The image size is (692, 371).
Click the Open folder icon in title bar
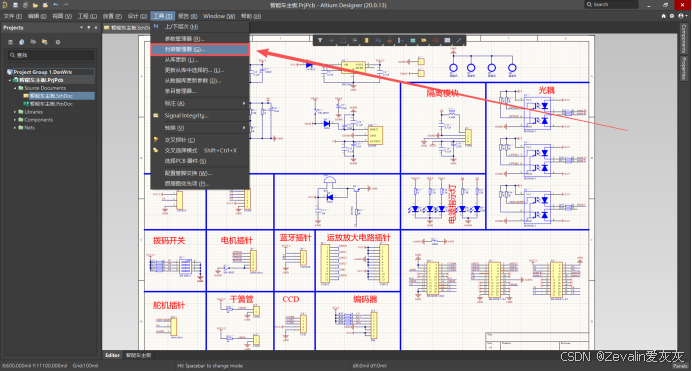coord(35,5)
